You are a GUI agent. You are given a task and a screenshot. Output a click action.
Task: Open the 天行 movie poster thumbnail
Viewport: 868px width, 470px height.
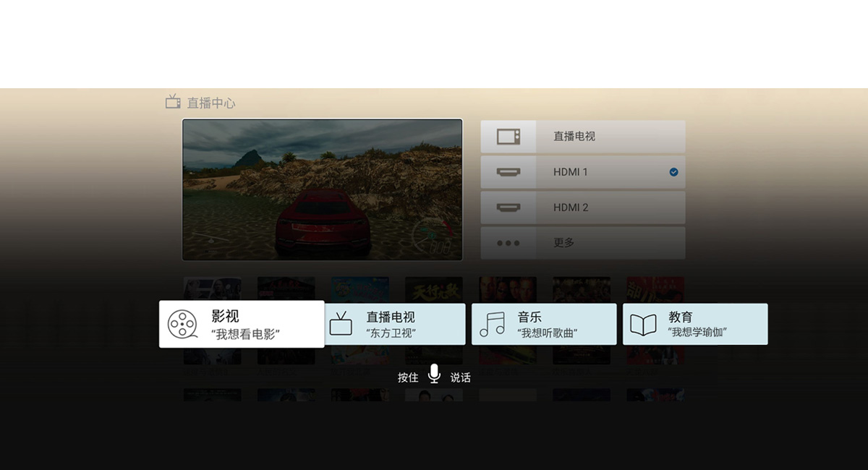[434, 290]
